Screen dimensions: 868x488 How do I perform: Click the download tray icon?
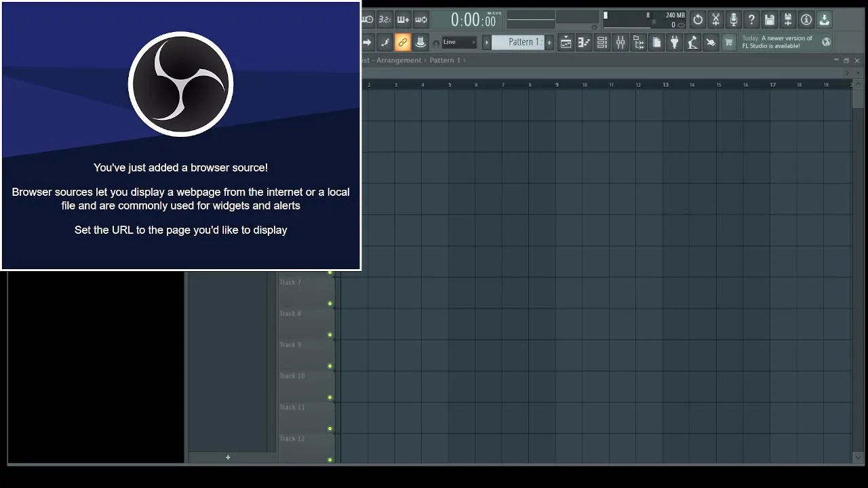click(x=825, y=20)
